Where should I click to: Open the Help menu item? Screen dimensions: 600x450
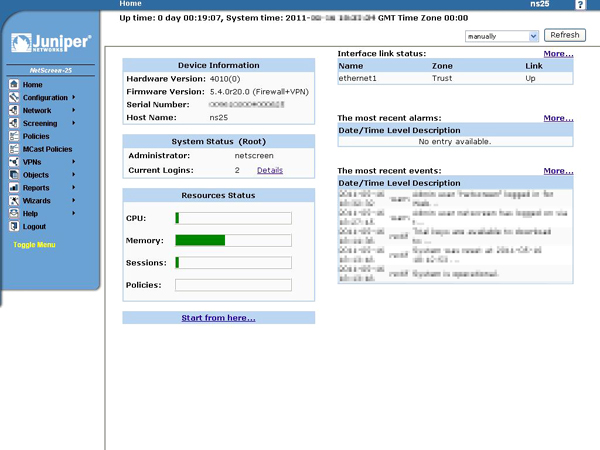[30, 214]
